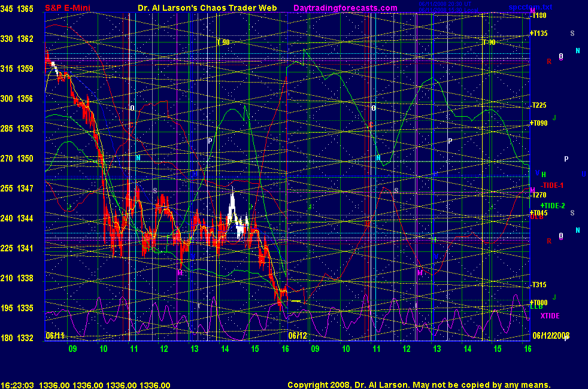Viewport: 588px width, 389px height.
Task: Click the red ULB label
Action: pos(537,217)
